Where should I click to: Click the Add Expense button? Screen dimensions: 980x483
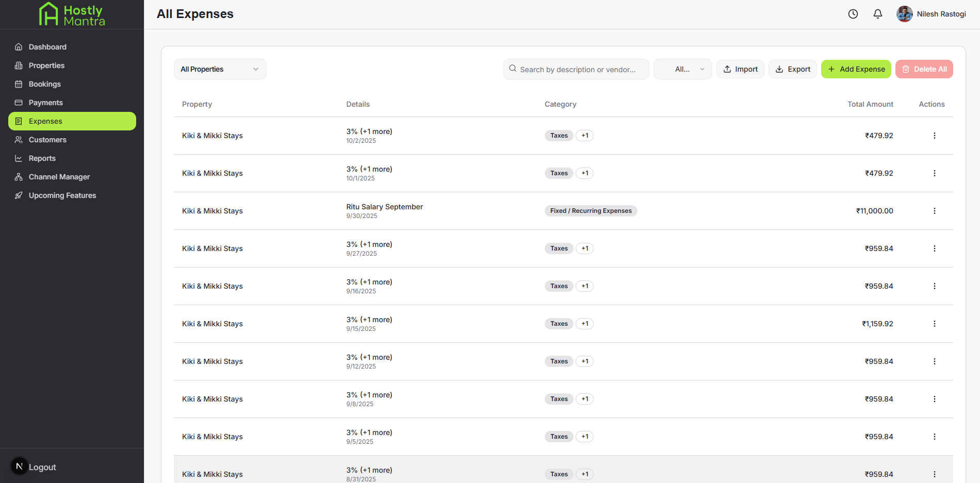tap(856, 69)
